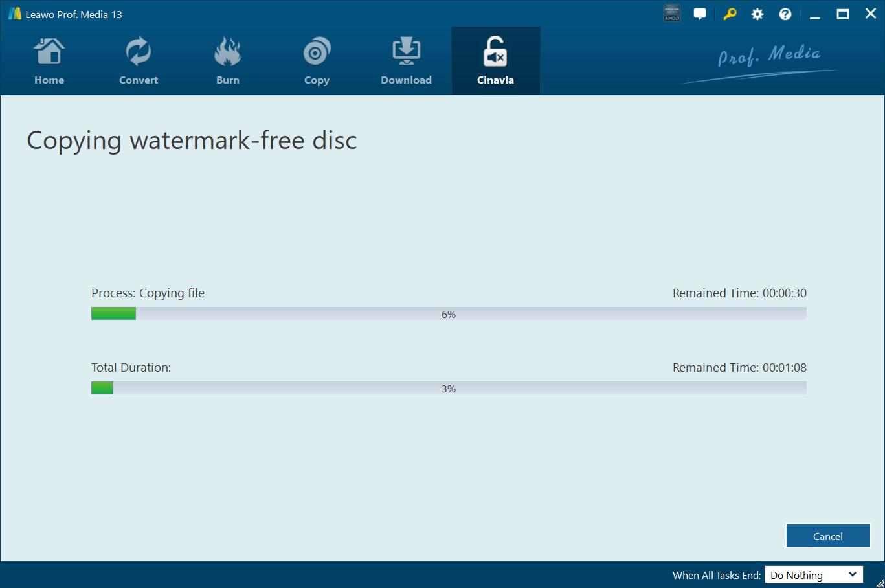The width and height of the screenshot is (885, 588).
Task: Switch to the Convert module
Action: point(139,61)
